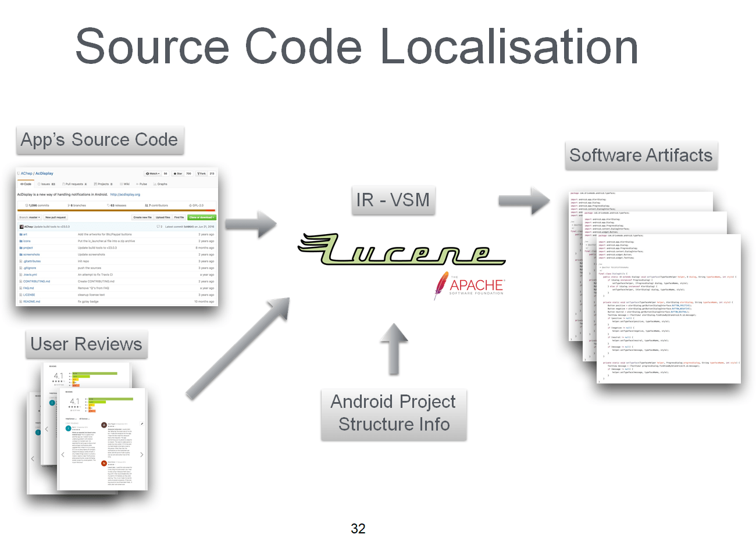Click the 4.1 rating on the front review card

[74, 401]
